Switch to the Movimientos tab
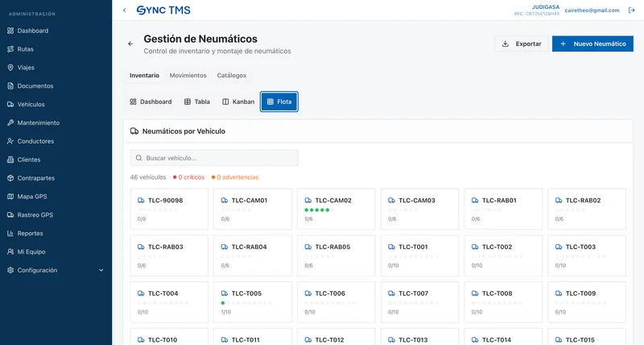Image resolution: width=644 pixels, height=345 pixels. pos(188,76)
